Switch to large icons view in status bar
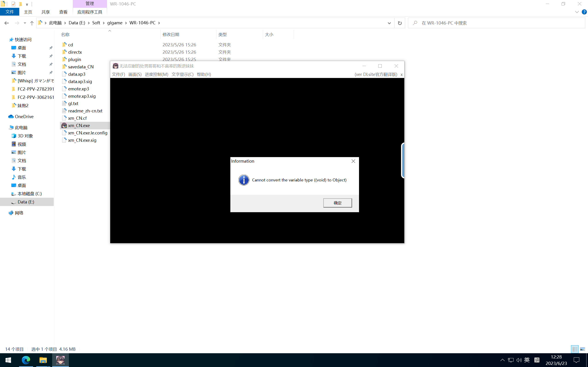The height and width of the screenshot is (367, 588). click(x=582, y=349)
